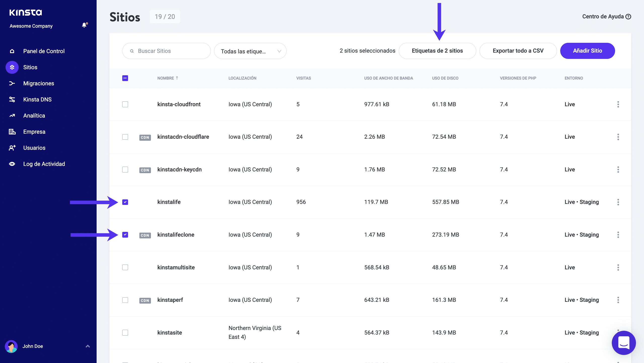Sort by the NOMBRE column arrow
The image size is (644, 363).
177,78
